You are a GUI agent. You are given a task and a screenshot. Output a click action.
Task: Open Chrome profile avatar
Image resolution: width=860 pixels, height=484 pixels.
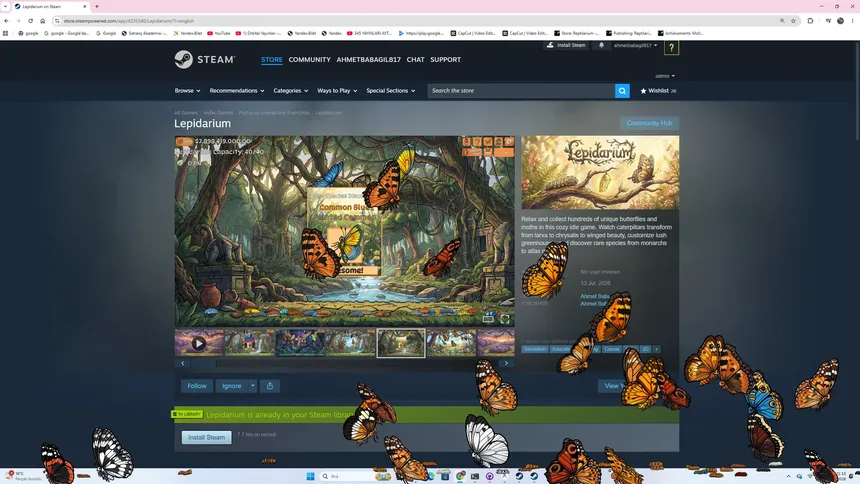click(840, 21)
